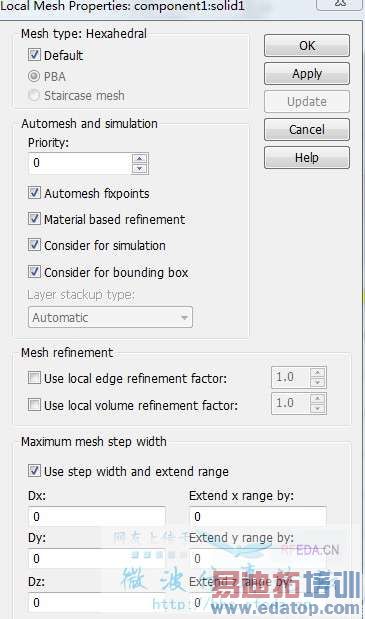The image size is (365, 619).
Task: Confirm with the OK button
Action: point(307,46)
